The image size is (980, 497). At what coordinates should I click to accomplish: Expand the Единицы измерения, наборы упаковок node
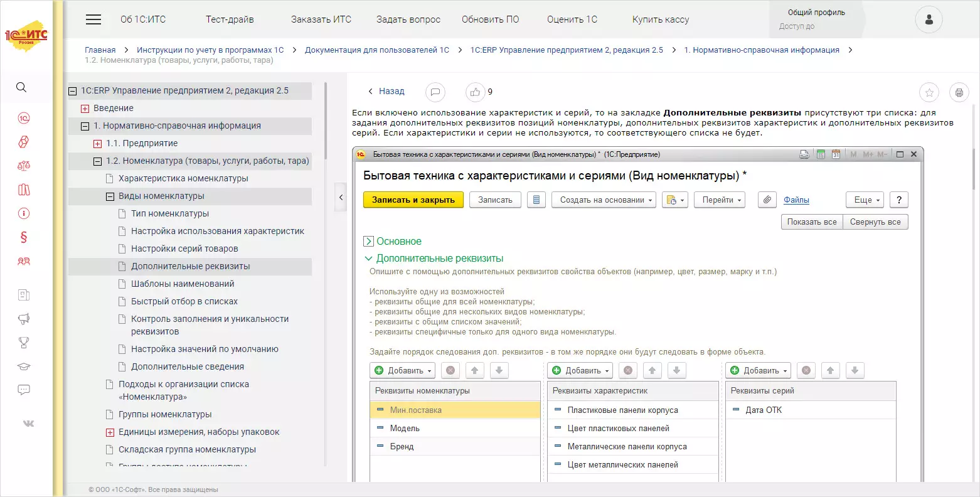[110, 432]
